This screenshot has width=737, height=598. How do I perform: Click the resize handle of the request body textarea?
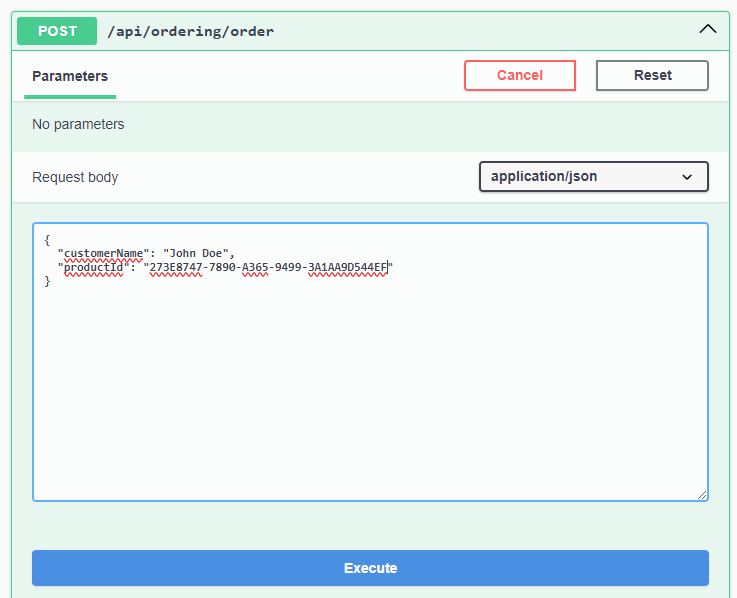click(x=702, y=494)
